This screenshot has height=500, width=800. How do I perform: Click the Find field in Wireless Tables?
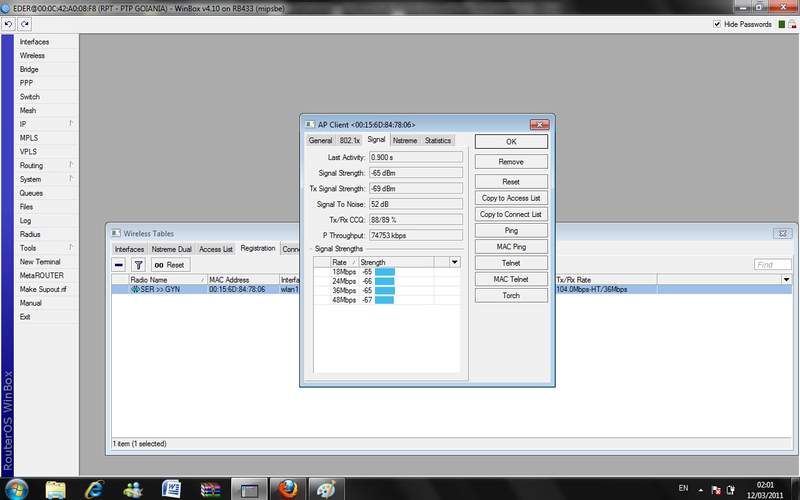coord(772,265)
